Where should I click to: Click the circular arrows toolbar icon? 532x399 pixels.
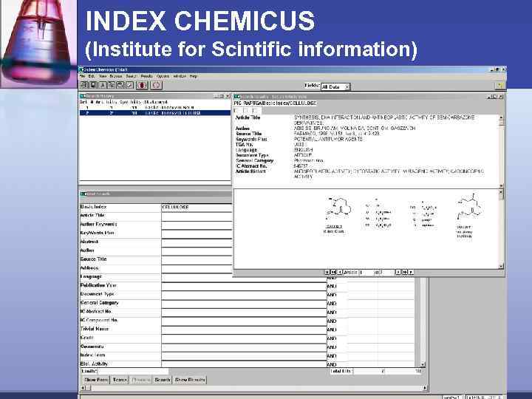click(x=156, y=85)
